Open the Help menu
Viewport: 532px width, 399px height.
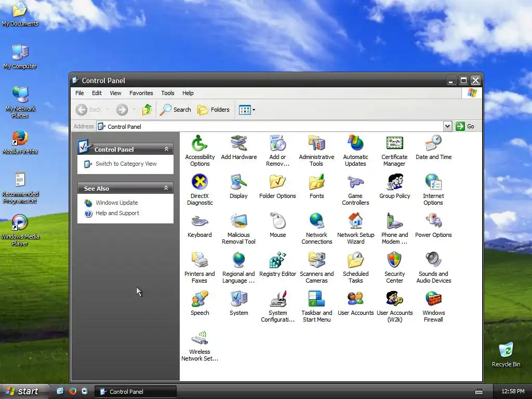click(188, 93)
